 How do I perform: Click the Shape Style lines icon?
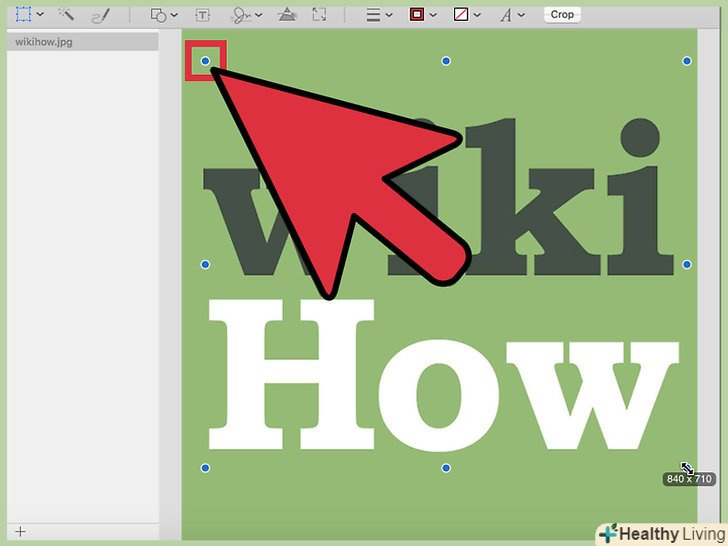coord(373,15)
